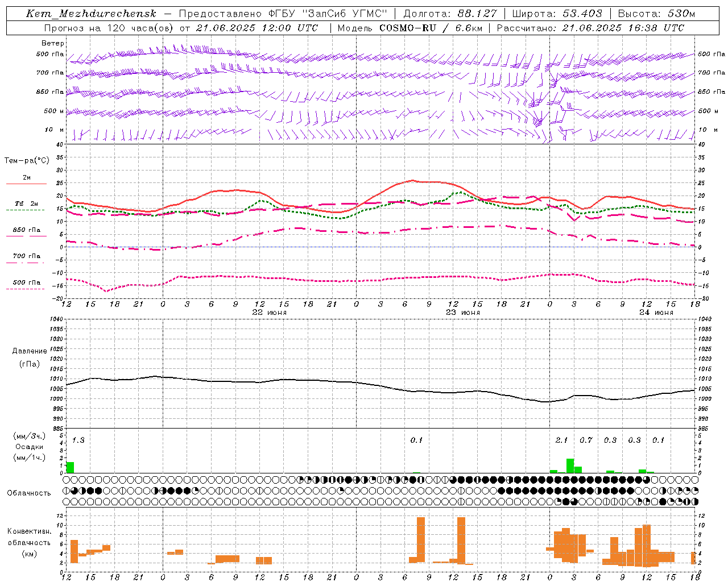728x582 pixels.
Task: Select the Модель COSMO-RU / 6.6км label
Action: [410, 28]
